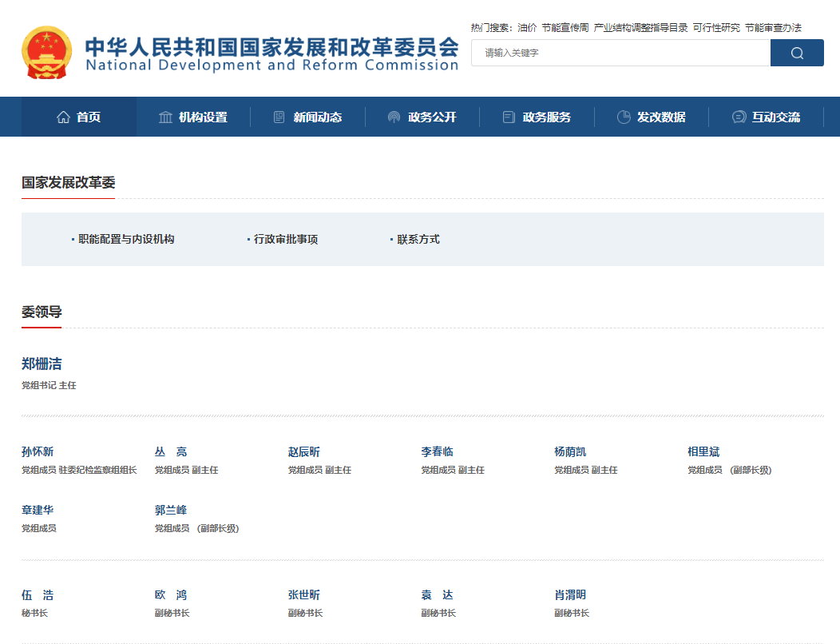Open the 行政审批事项 link
The height and width of the screenshot is (644, 840).
tap(286, 239)
